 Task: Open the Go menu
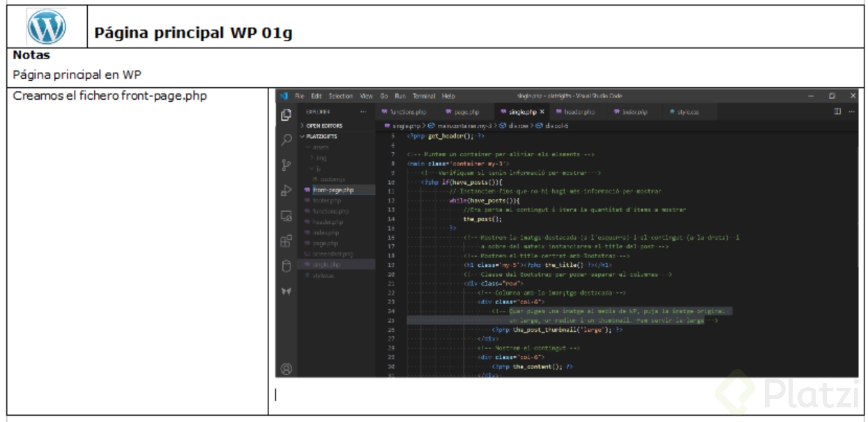pyautogui.click(x=384, y=96)
